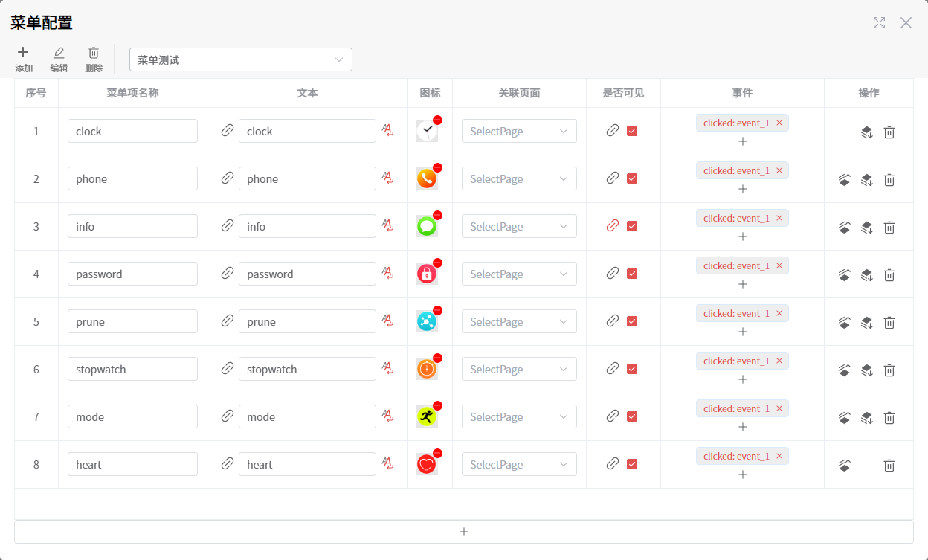Viewport: 928px width, 560px height.
Task: Remove clicked: event_1 tag from prune row
Action: pos(779,313)
